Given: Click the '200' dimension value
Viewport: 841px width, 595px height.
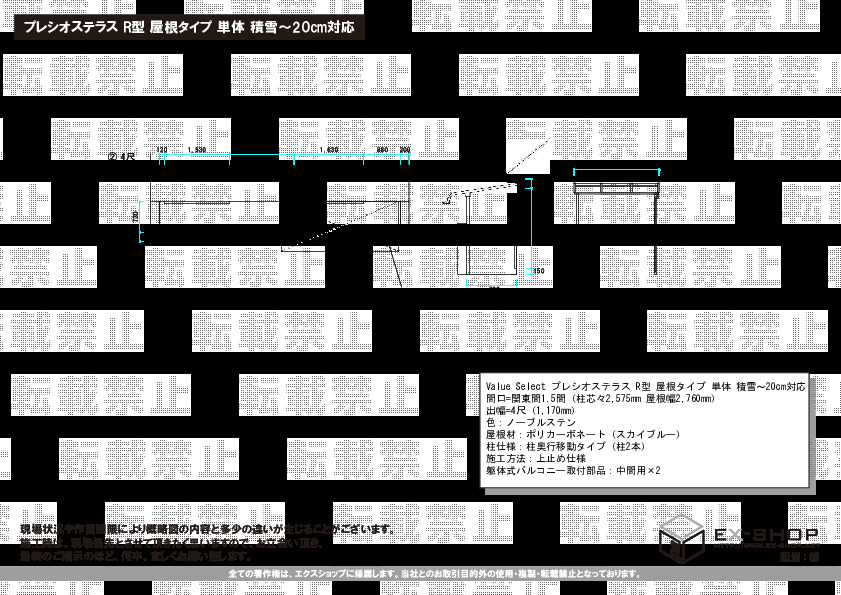Looking at the screenshot, I should point(405,150).
